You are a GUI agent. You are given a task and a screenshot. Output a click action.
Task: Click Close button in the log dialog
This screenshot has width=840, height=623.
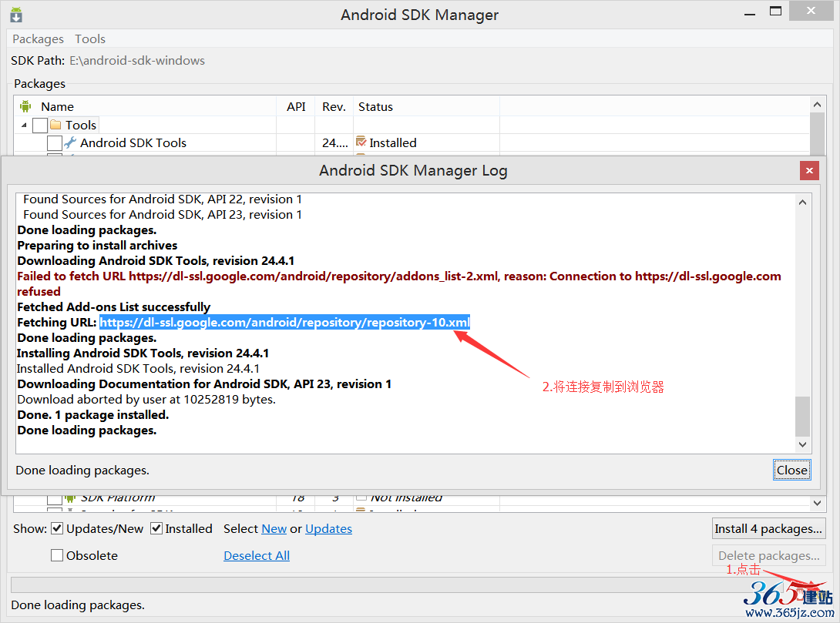pyautogui.click(x=791, y=470)
